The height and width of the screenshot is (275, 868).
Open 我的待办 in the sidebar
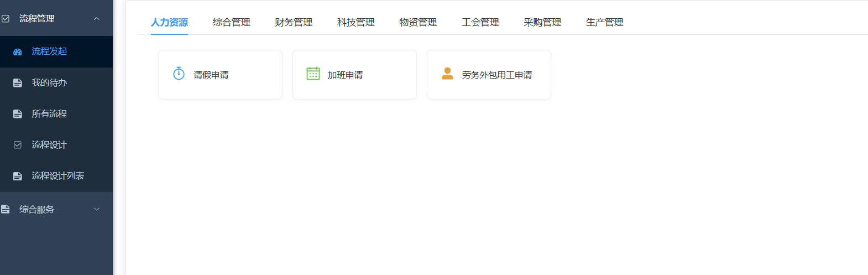coord(56,83)
